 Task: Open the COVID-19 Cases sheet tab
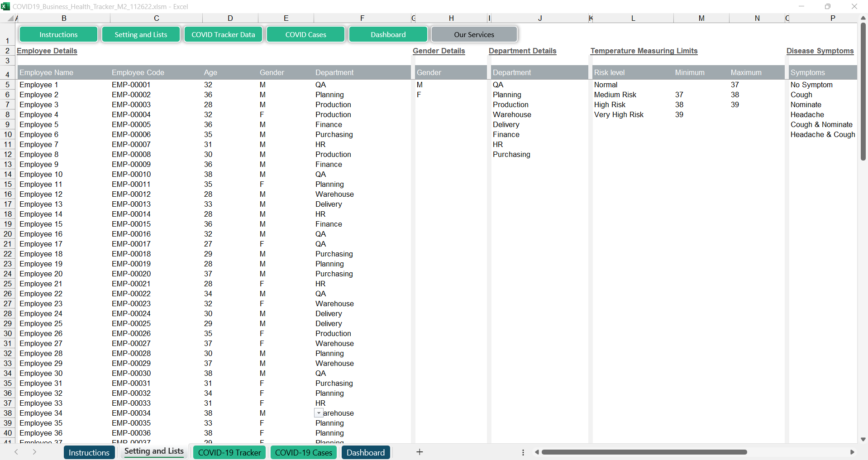303,452
